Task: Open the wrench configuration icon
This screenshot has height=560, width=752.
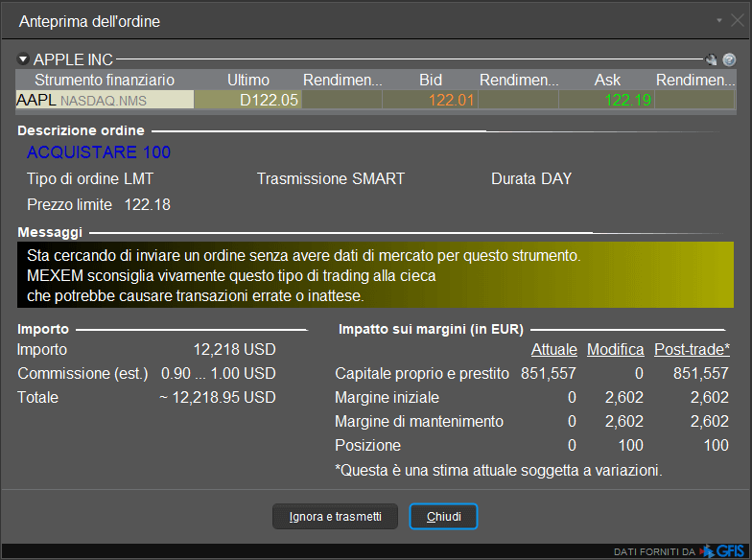Action: click(712, 59)
